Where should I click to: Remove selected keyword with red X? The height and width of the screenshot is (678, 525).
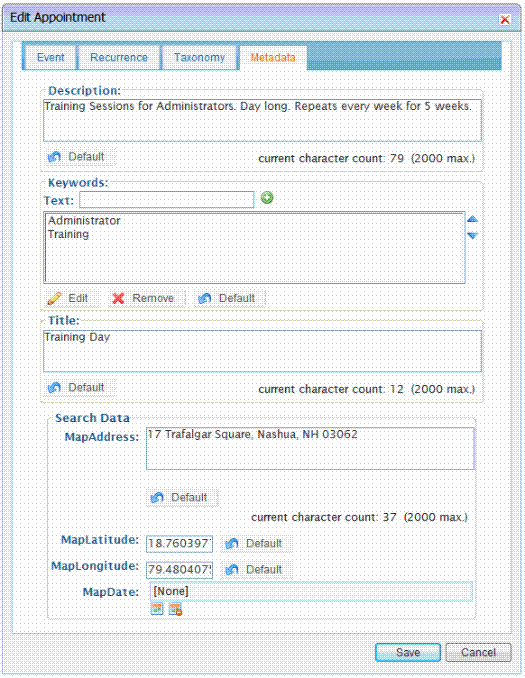pos(144,298)
